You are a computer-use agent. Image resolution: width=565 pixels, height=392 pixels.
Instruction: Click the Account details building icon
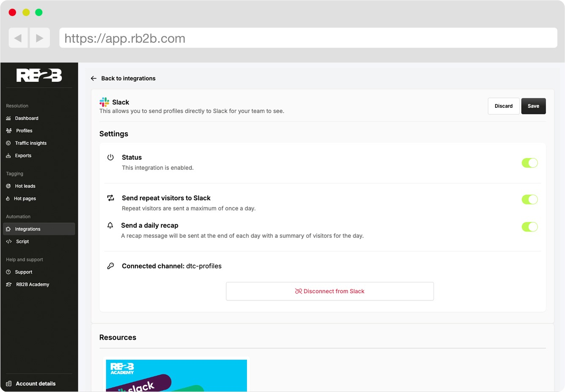click(9, 384)
